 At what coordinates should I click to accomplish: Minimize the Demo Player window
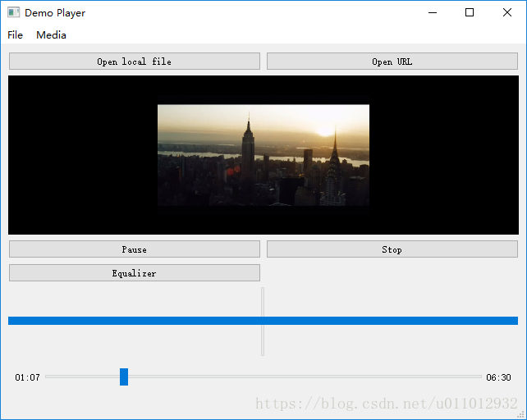coord(433,13)
